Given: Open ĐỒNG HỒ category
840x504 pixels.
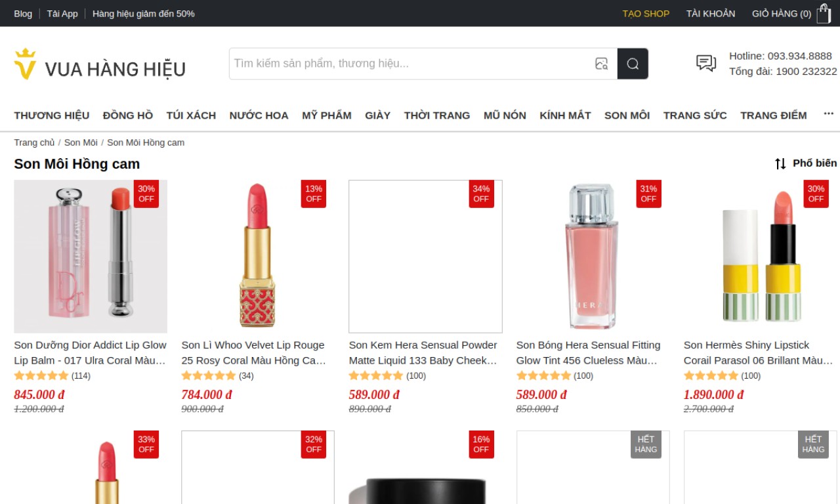Looking at the screenshot, I should tap(128, 115).
